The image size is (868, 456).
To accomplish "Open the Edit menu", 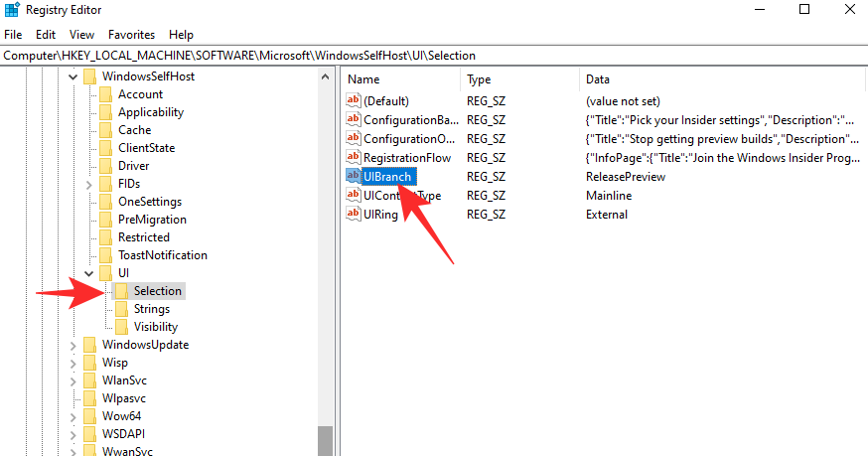I will click(46, 35).
